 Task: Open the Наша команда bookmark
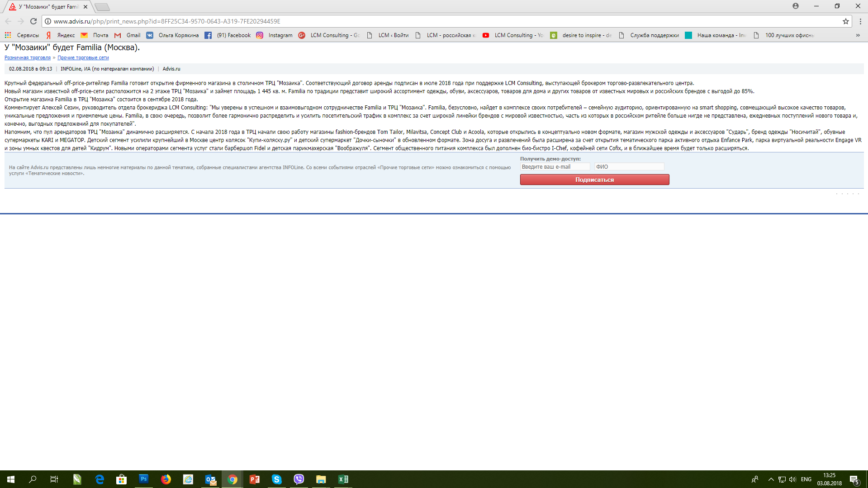pos(716,35)
